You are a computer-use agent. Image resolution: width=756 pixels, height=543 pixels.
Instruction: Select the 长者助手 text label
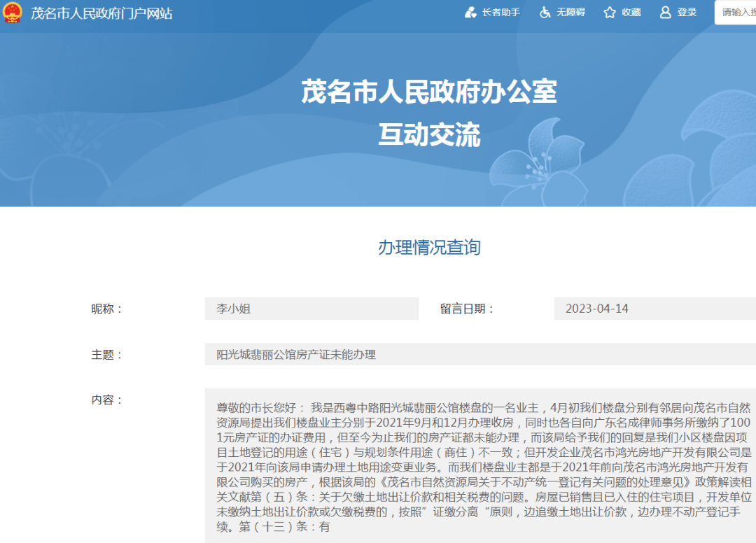coord(501,13)
